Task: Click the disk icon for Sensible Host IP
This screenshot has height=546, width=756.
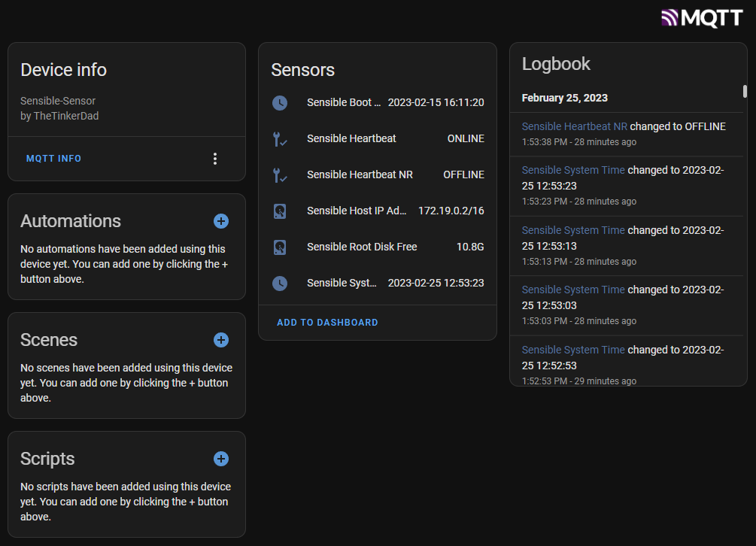Action: click(x=280, y=211)
